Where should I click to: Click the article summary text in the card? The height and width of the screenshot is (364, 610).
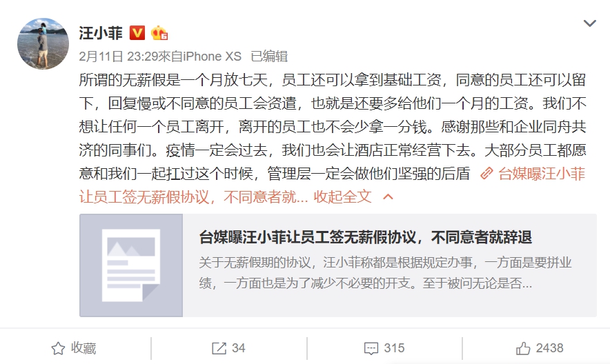(385, 273)
